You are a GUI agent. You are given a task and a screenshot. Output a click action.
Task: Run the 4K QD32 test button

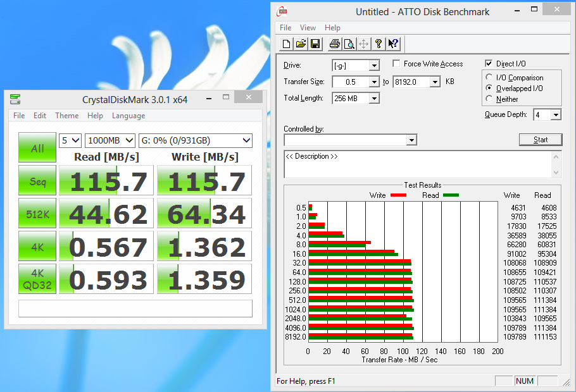pyautogui.click(x=37, y=279)
